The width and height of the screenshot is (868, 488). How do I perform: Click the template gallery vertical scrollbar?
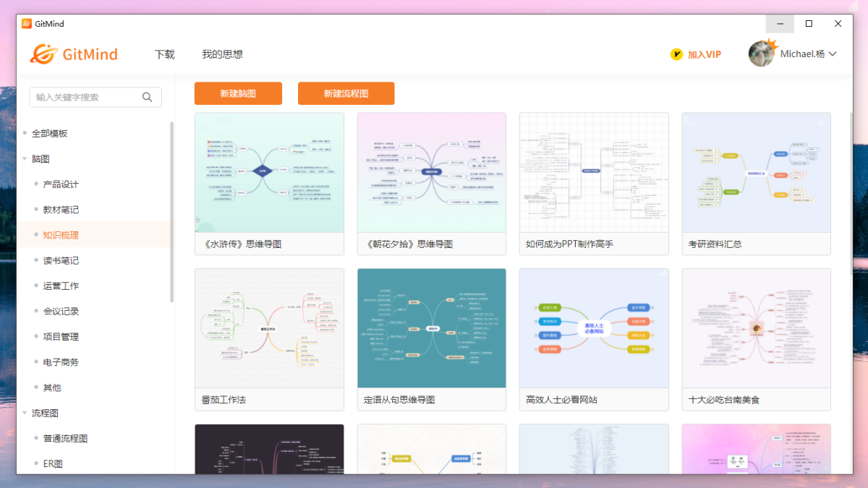coord(851,193)
